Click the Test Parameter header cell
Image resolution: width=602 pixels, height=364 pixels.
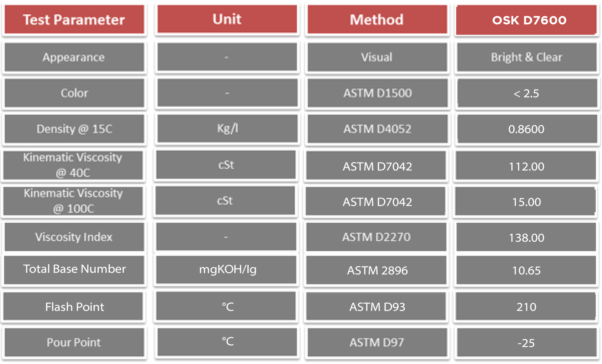tap(74, 20)
